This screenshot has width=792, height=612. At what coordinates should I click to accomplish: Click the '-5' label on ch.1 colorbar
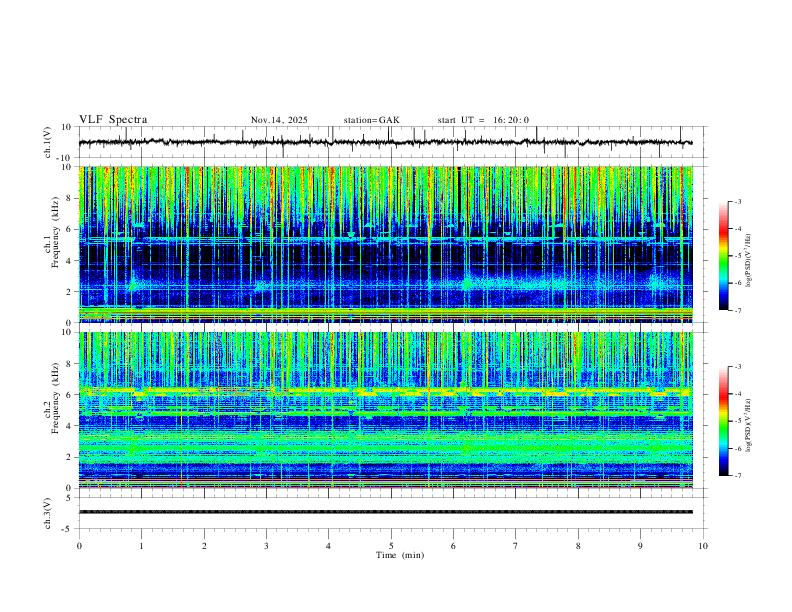click(x=738, y=256)
